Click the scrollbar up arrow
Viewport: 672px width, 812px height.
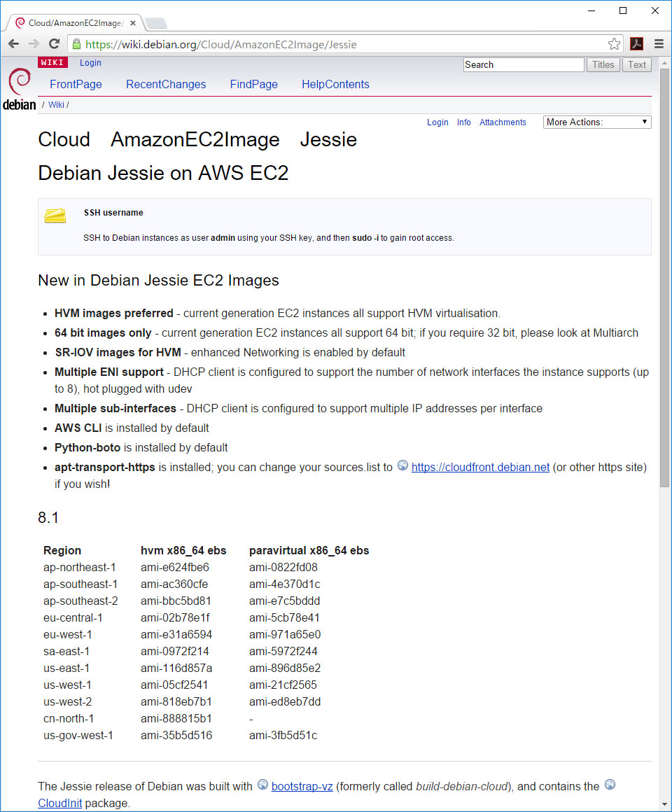(x=664, y=63)
